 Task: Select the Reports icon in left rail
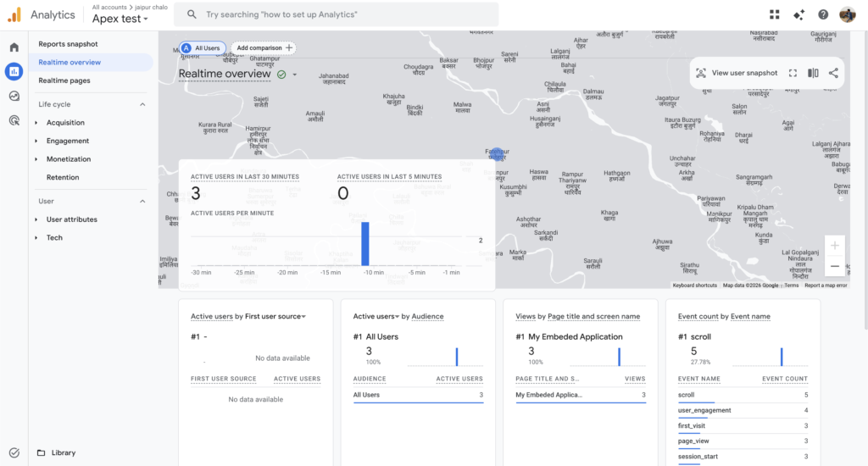14,71
